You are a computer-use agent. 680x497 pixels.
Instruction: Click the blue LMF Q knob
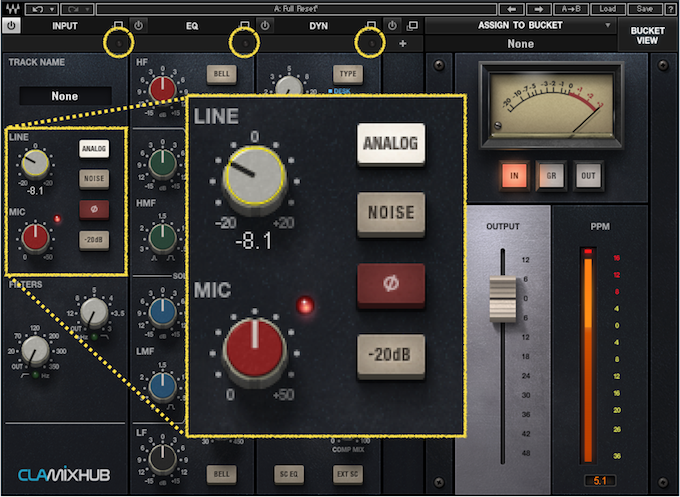pyautogui.click(x=163, y=386)
